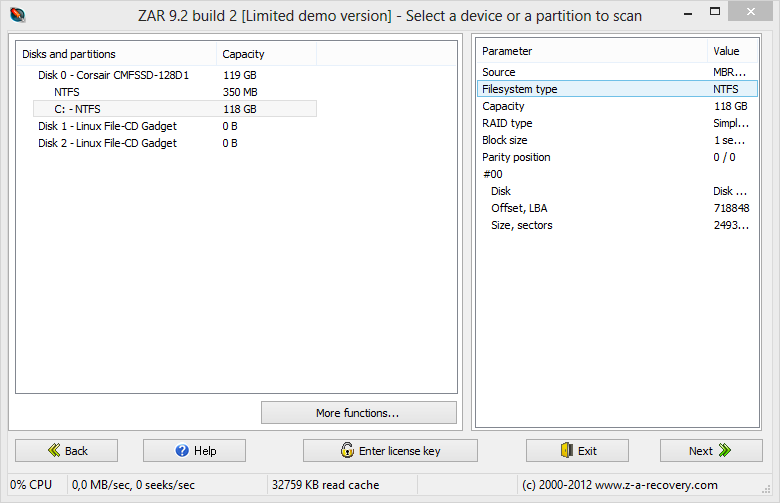Maximize the ZAR window
The width and height of the screenshot is (780, 503).
pos(715,11)
